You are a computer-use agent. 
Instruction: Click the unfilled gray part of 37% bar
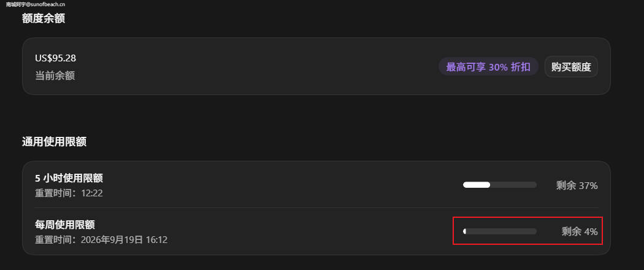(x=513, y=185)
